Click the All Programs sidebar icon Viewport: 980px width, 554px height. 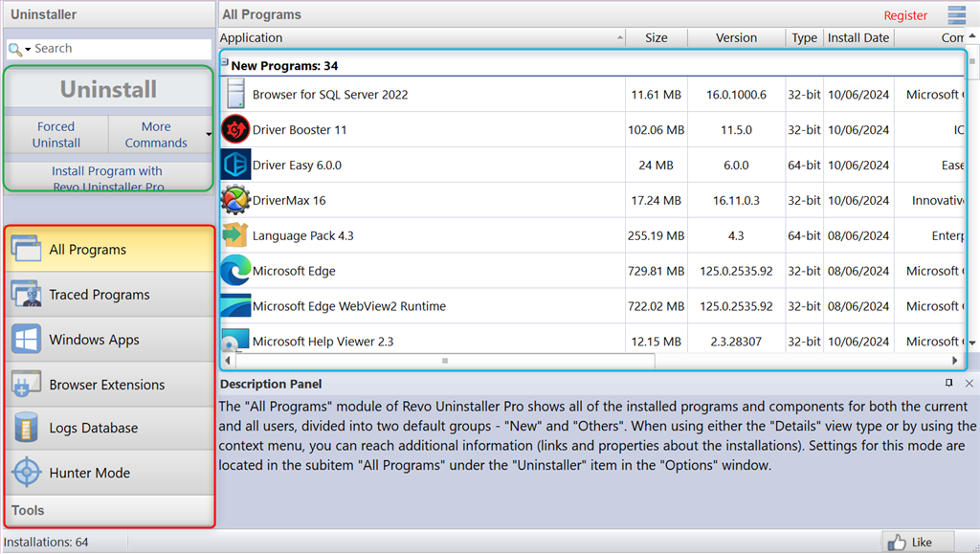click(x=26, y=249)
